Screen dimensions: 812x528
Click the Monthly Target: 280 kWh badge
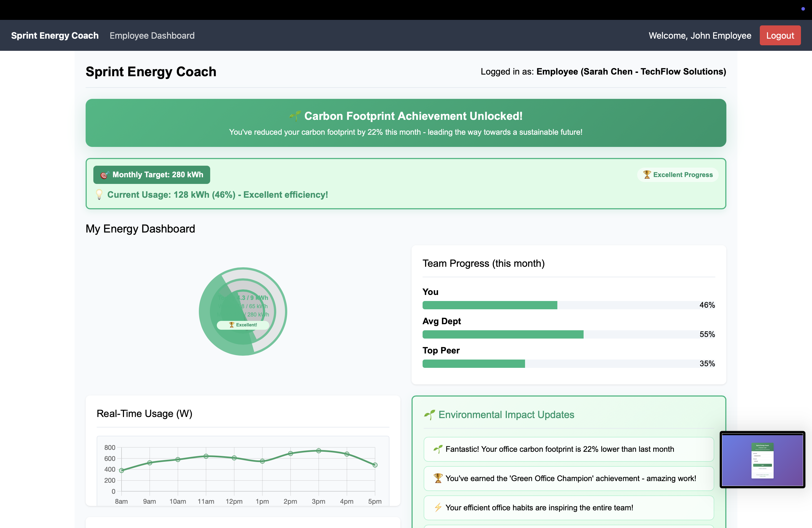pos(151,175)
